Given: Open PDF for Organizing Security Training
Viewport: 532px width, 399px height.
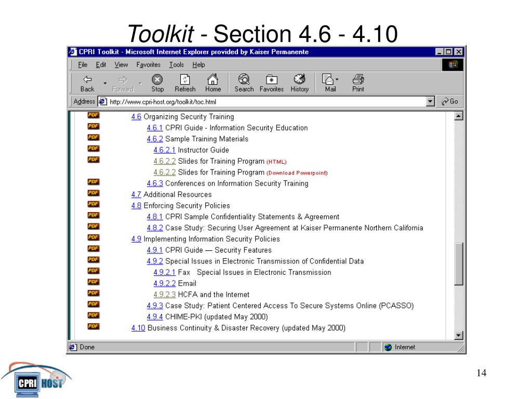Looking at the screenshot, I should point(94,115).
